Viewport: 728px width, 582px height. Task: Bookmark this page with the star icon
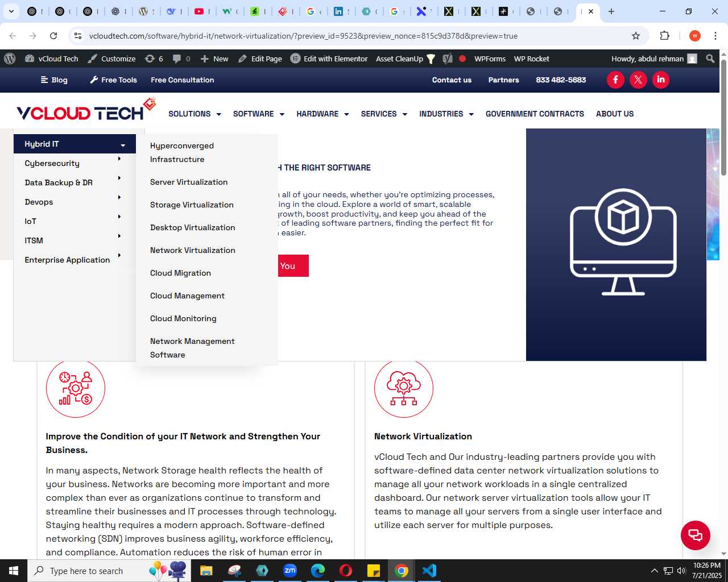click(x=636, y=36)
